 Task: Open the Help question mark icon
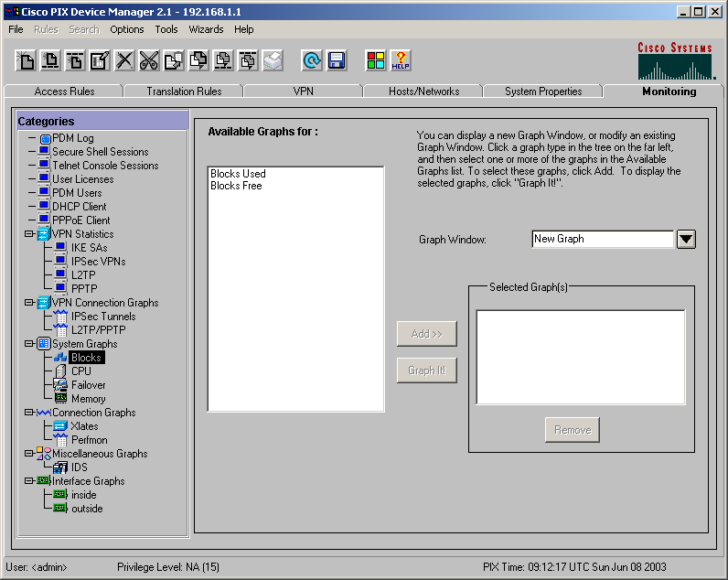(x=401, y=60)
